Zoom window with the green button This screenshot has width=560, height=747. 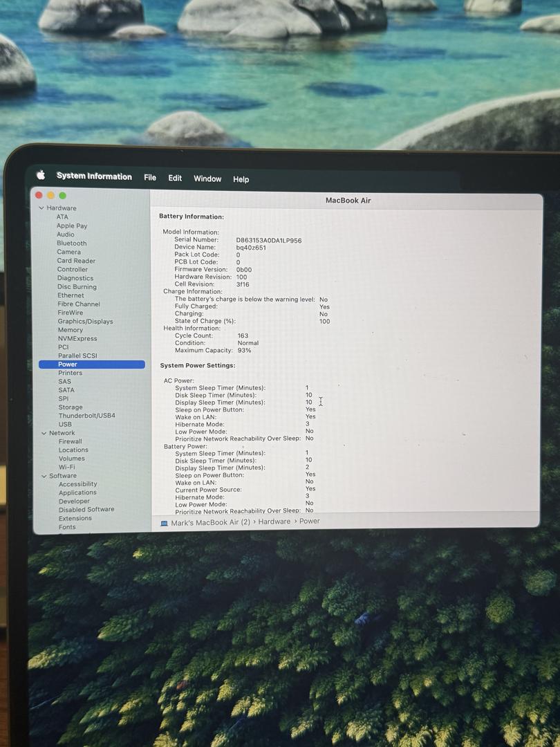(x=62, y=195)
